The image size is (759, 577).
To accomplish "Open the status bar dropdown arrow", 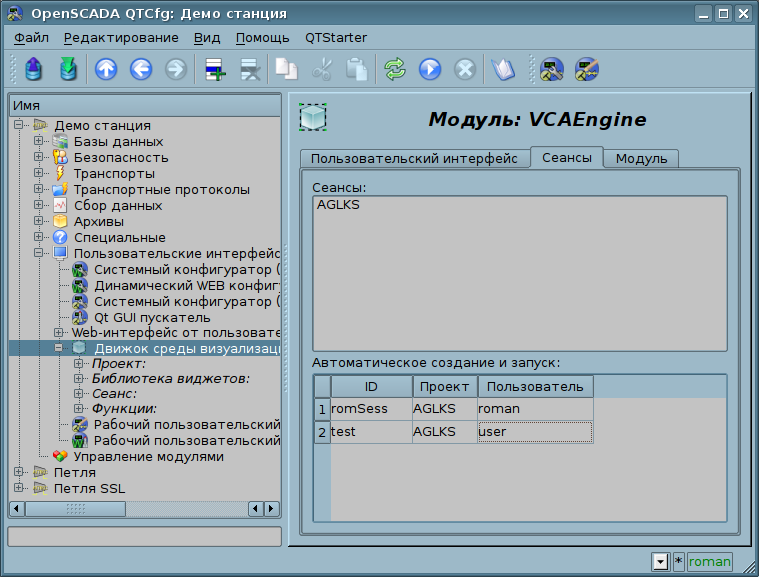I will click(660, 562).
